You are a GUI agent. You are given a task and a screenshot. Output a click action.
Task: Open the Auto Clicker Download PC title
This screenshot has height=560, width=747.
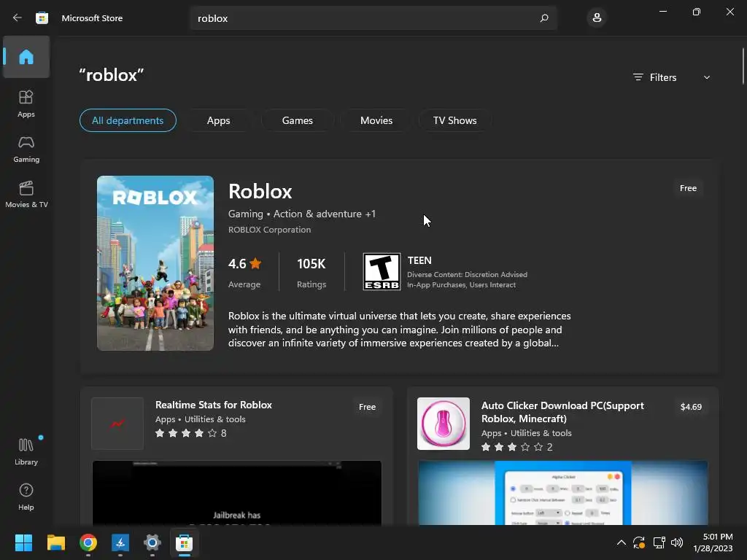562,413
